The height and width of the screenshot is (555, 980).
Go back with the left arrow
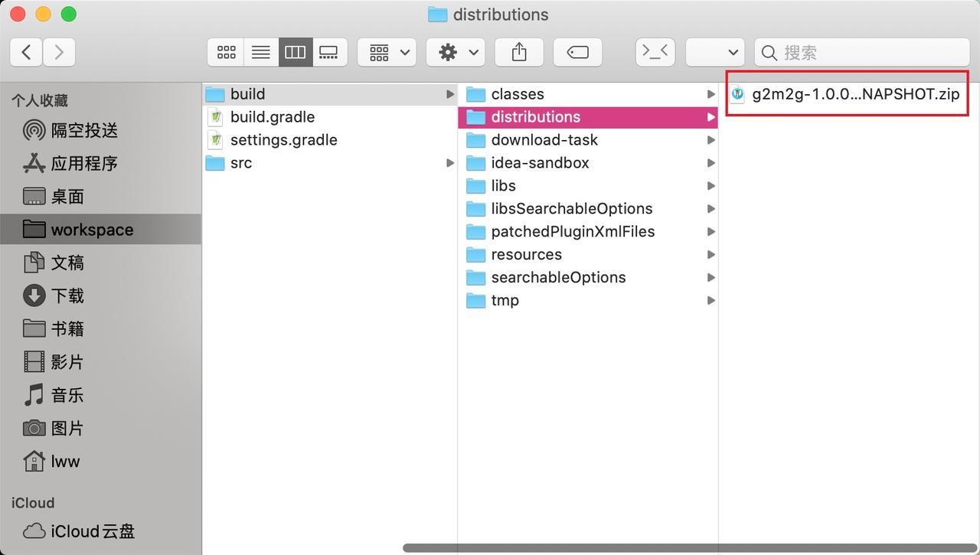27,52
